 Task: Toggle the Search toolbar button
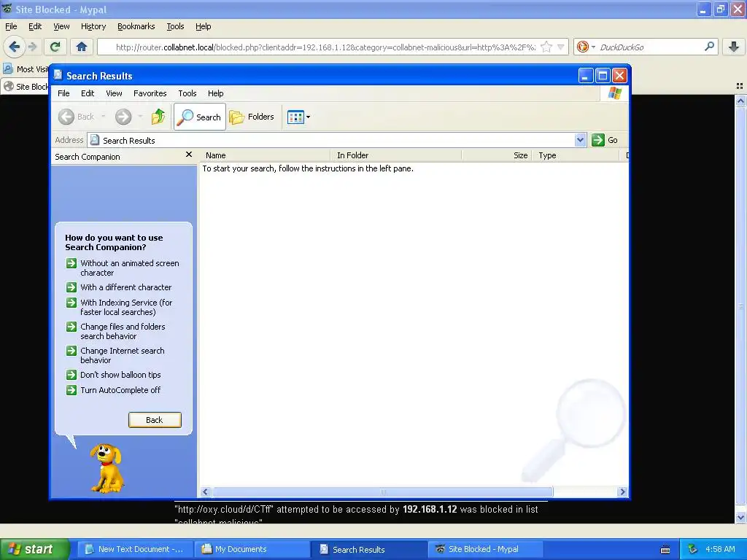(200, 117)
